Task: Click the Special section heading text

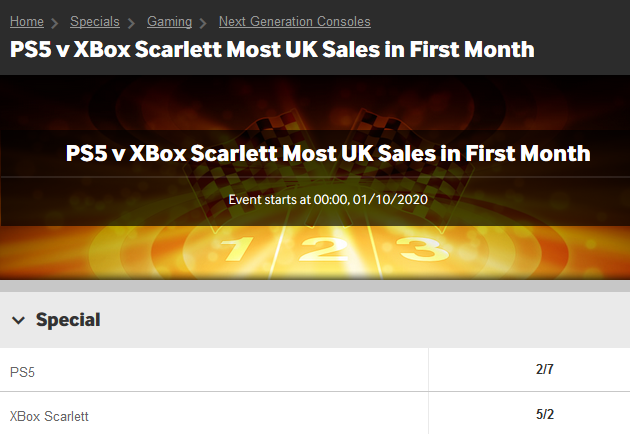Action: (68, 320)
